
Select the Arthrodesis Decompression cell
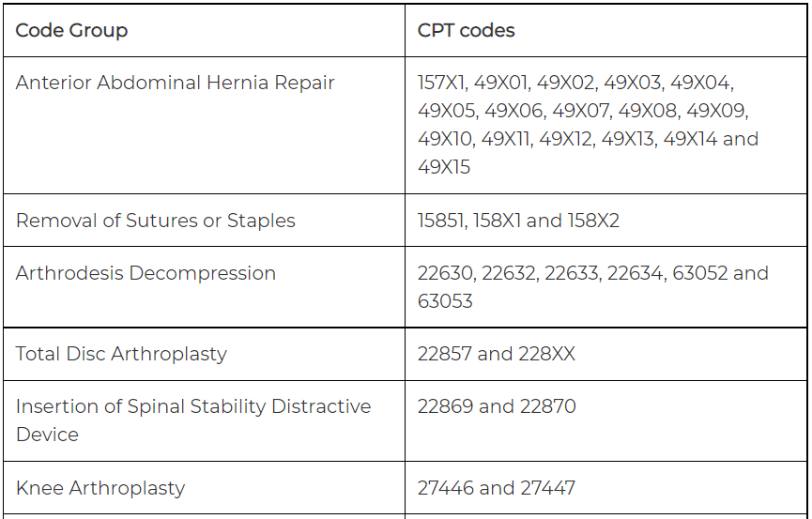tap(146, 273)
